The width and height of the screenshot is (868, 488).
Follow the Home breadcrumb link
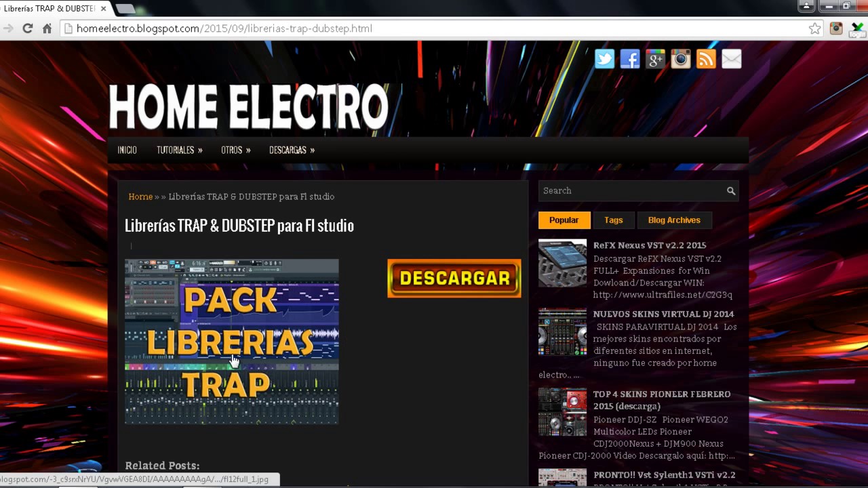pyautogui.click(x=140, y=197)
